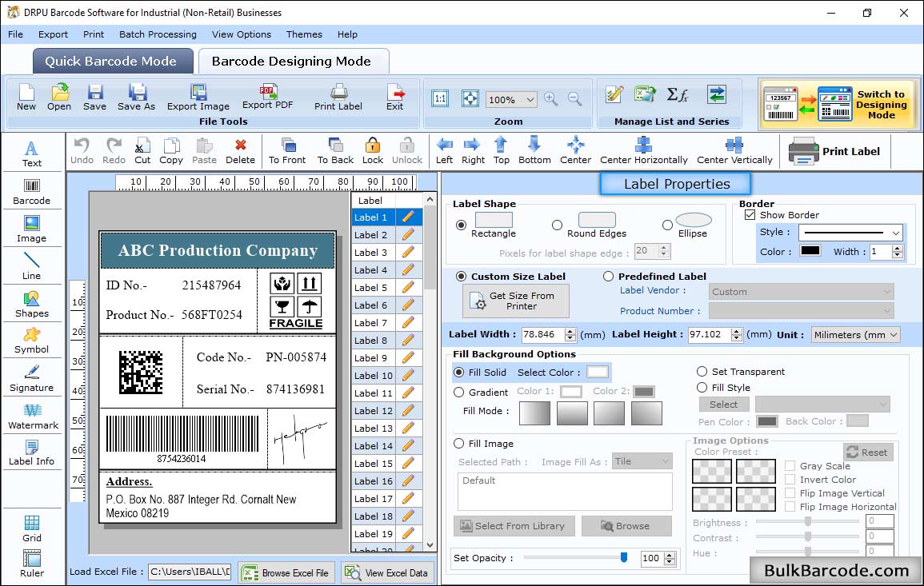Open the Product Number dropdown
924x586 pixels.
pyautogui.click(x=801, y=311)
